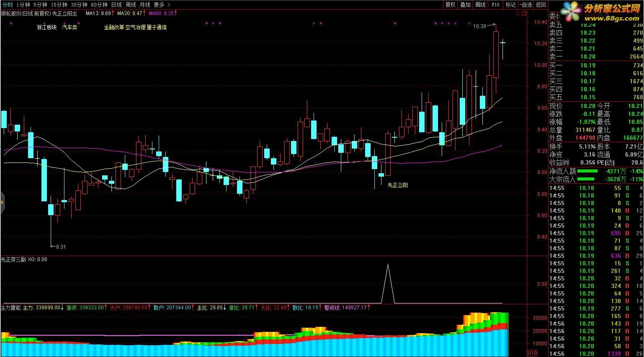
Task: Click the 汽车类 industry label
Action: [x=70, y=27]
